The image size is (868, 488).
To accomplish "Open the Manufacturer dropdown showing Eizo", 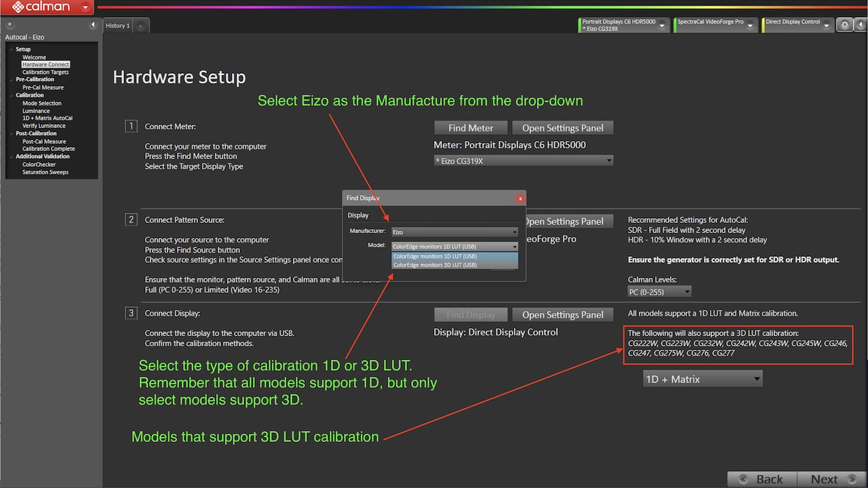I will (454, 232).
